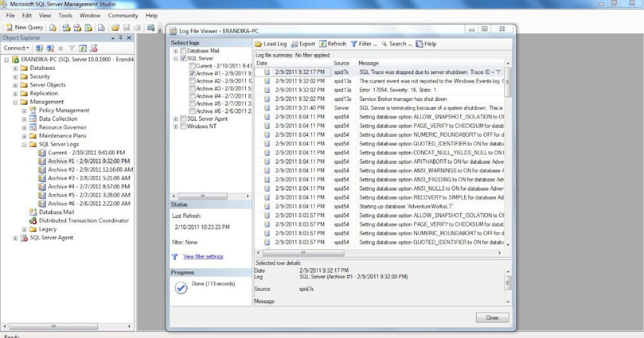
Task: Click the Policy Management tree icon
Action: (33, 110)
